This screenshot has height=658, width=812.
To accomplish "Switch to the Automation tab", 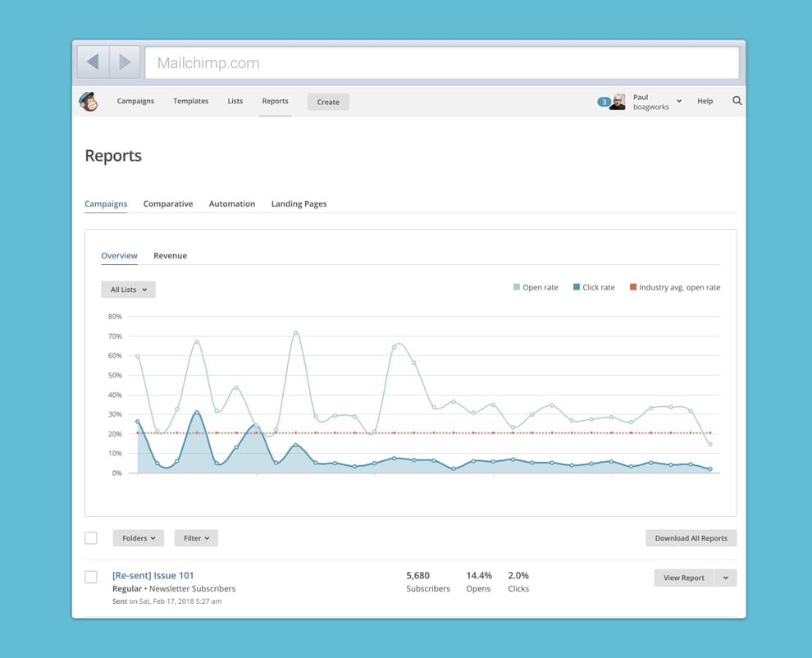I will tap(232, 203).
